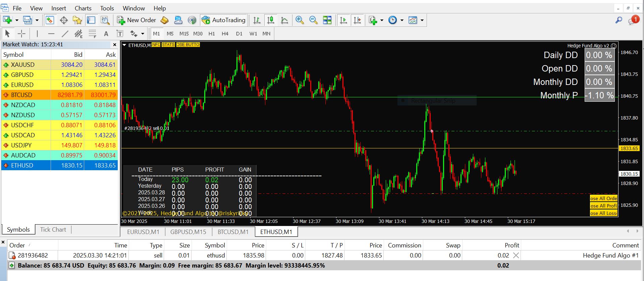Select XAUUSD row in Market Watch
The width and height of the screenshot is (644, 281).
pyautogui.click(x=23, y=65)
